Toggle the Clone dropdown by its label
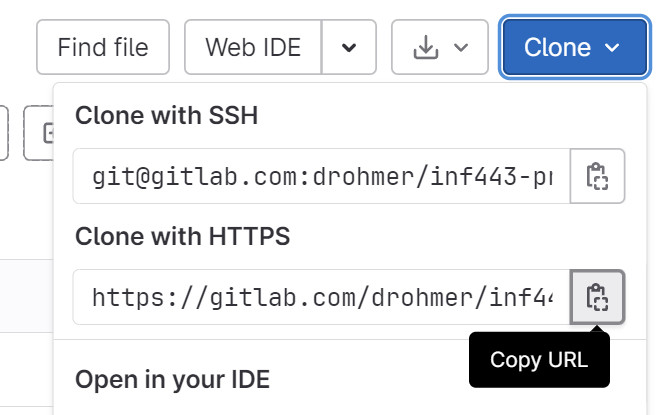The image size is (659, 415). click(557, 47)
